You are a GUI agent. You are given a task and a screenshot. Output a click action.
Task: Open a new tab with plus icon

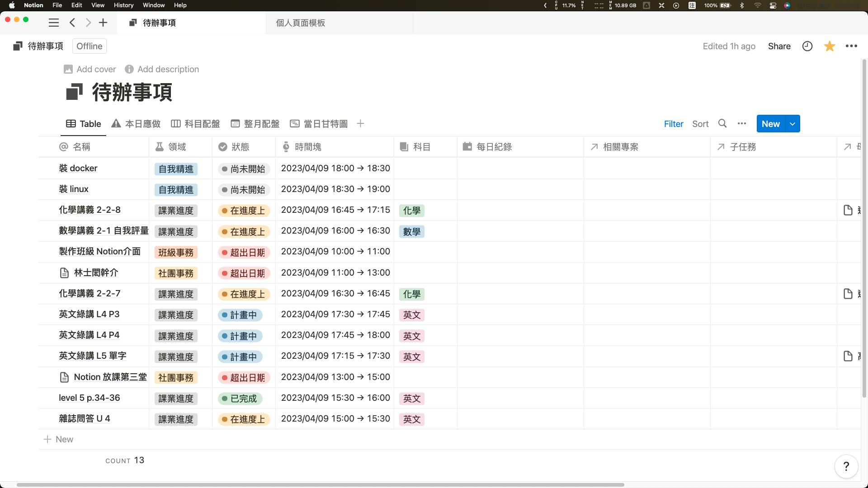tap(103, 23)
